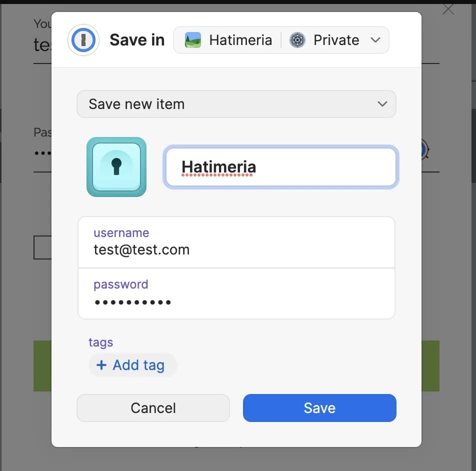Click the Add tag label
The image size is (476, 471).
tap(138, 365)
